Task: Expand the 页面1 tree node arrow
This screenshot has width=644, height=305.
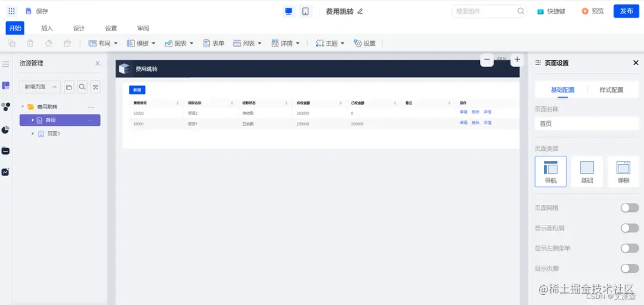Action: [x=33, y=134]
